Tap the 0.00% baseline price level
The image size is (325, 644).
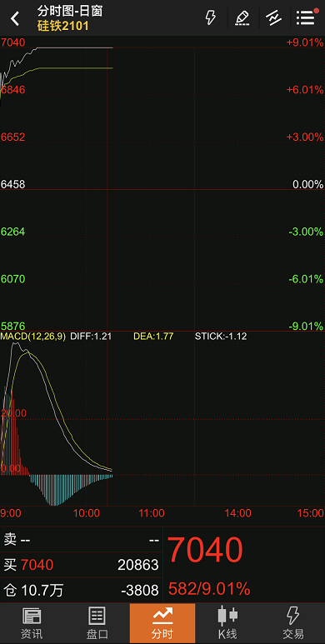pos(307,184)
